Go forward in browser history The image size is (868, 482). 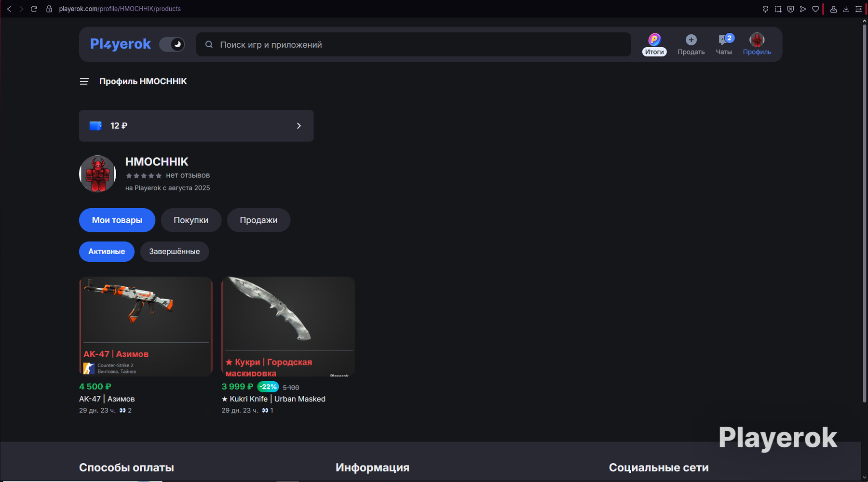[21, 9]
